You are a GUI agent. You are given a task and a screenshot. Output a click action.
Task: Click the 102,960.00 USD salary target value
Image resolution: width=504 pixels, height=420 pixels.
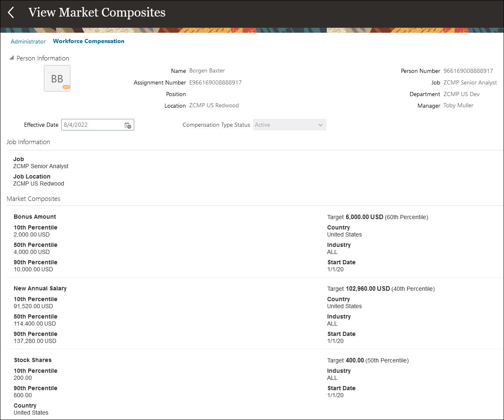point(368,289)
